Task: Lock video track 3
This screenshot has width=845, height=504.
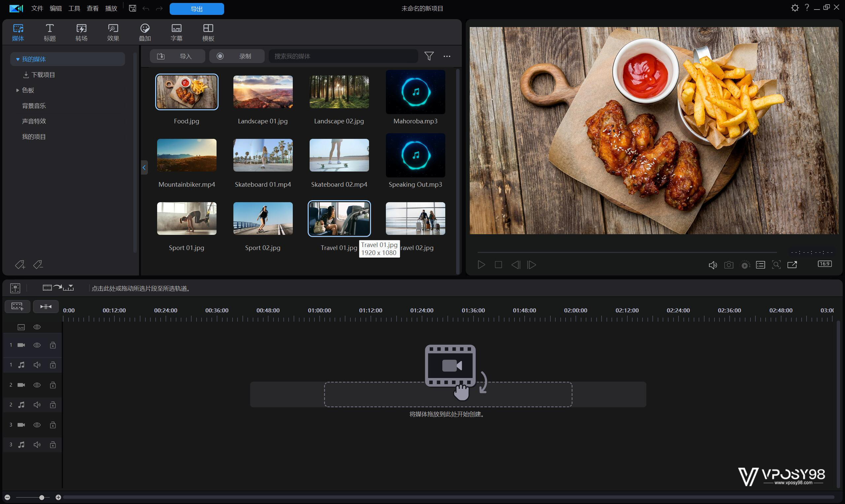Action: (x=53, y=425)
